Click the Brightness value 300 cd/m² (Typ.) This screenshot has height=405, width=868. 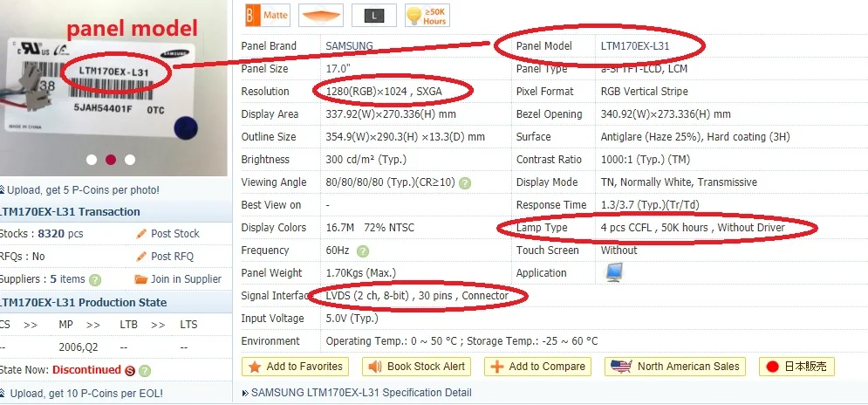[x=366, y=160]
